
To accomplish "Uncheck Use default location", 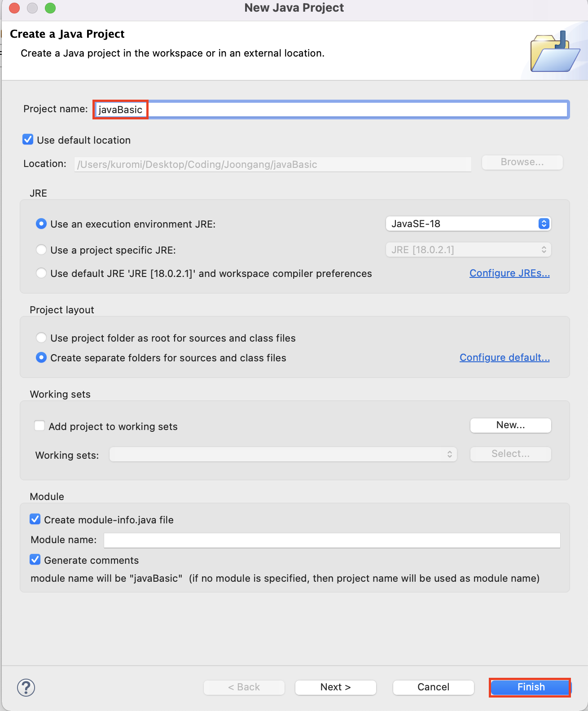I will coord(28,140).
